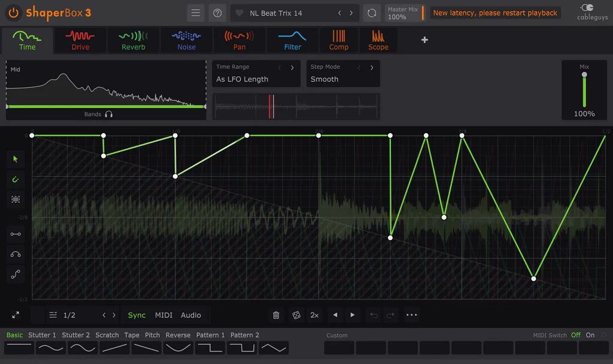Open the Bands settings label
Viewport: 613px width, 364px height.
93,114
